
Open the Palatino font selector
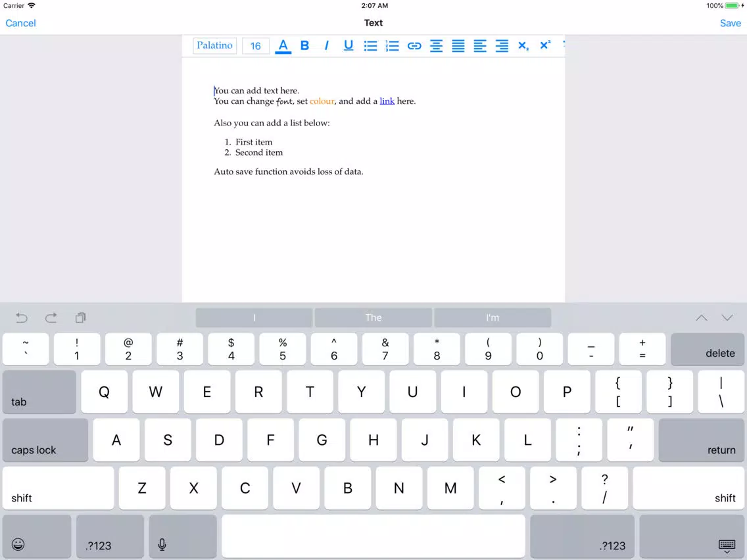(x=214, y=46)
